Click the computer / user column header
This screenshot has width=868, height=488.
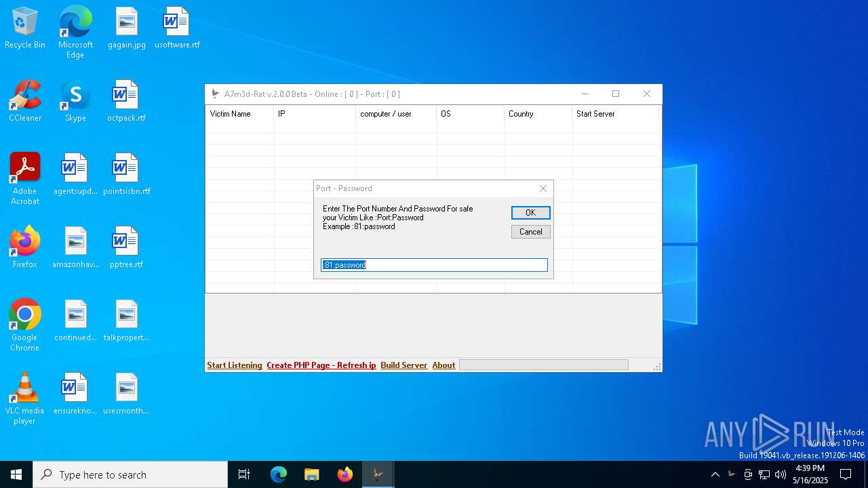pos(396,114)
